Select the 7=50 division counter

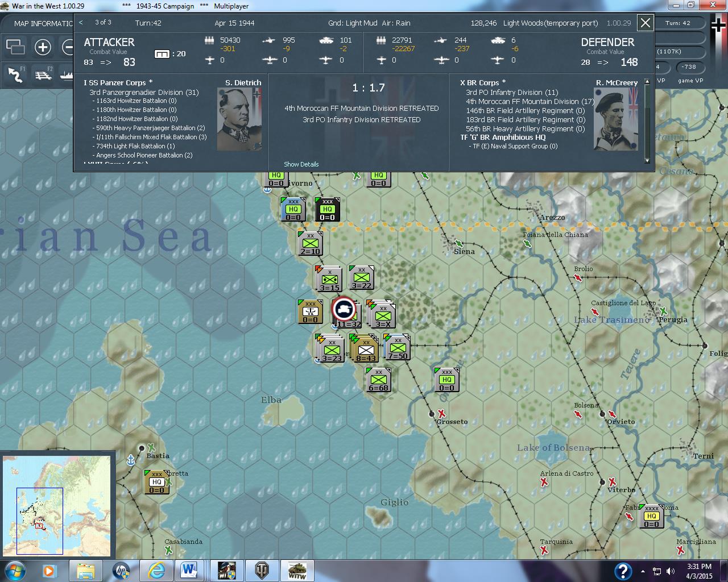398,347
